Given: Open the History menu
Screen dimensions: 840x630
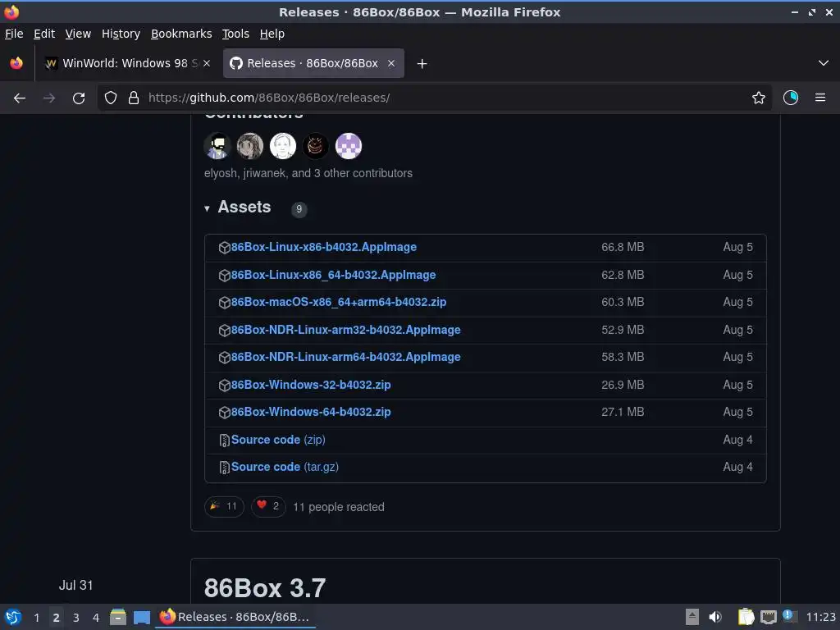Looking at the screenshot, I should coord(121,34).
